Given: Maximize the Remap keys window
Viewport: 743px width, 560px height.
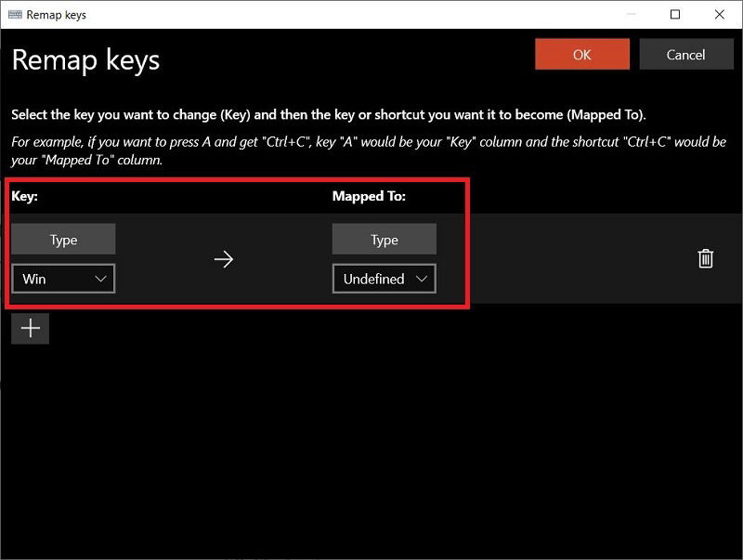Looking at the screenshot, I should pos(675,15).
